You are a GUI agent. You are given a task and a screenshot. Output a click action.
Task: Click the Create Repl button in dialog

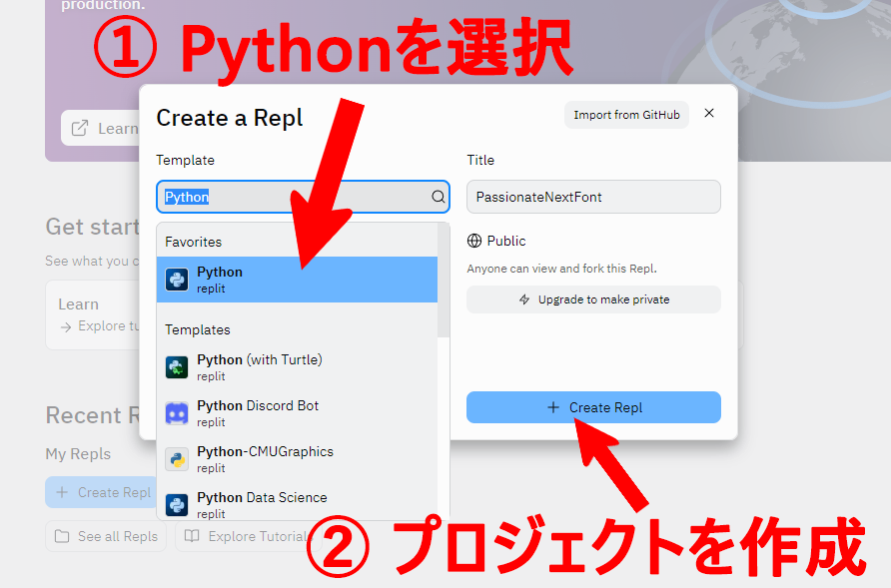tap(593, 407)
